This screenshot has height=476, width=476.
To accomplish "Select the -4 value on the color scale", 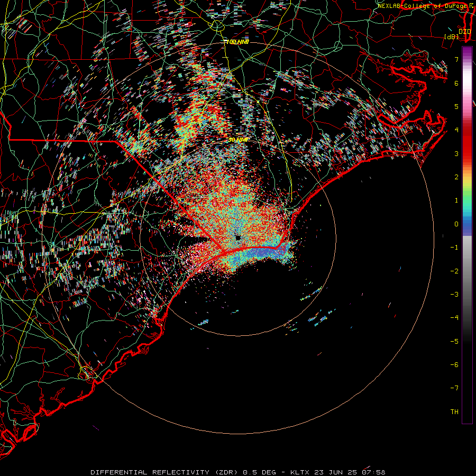I will pos(454,317).
